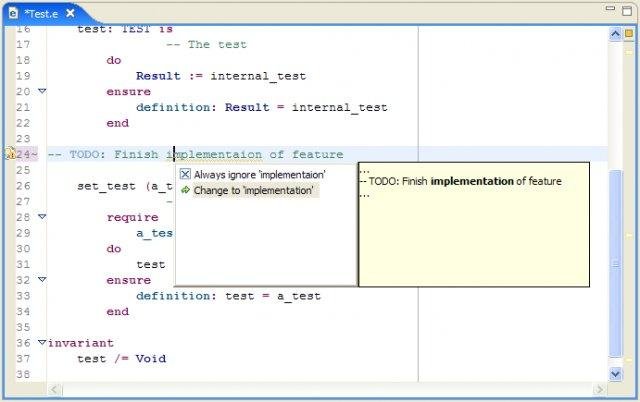Screen dimensions: 640x402
Task: Click the green arrow 'Change to' icon
Action: tap(185, 190)
